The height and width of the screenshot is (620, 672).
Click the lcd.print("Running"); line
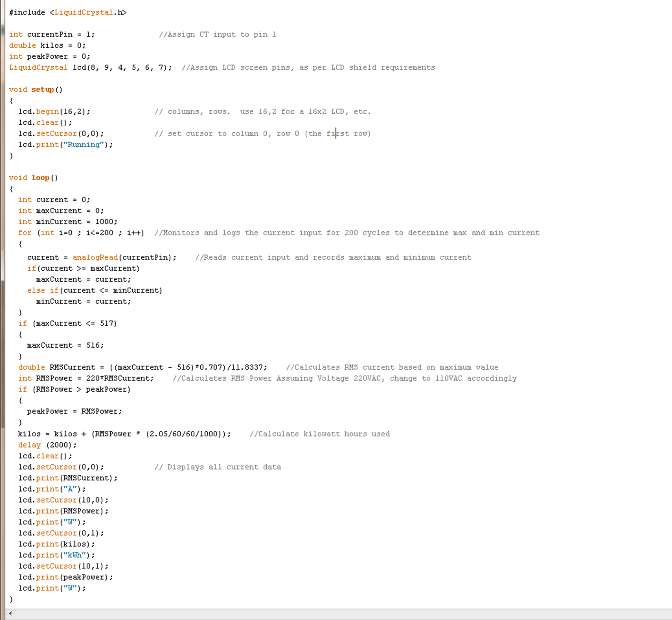66,145
